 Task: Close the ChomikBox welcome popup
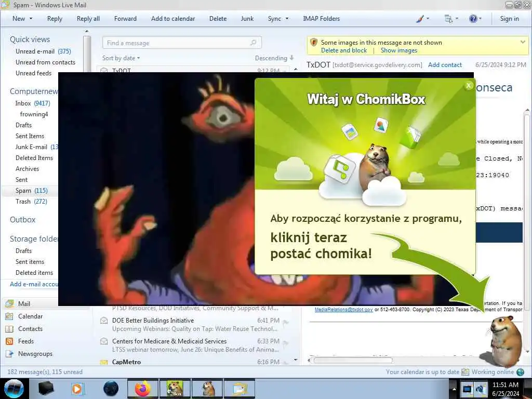point(469,86)
